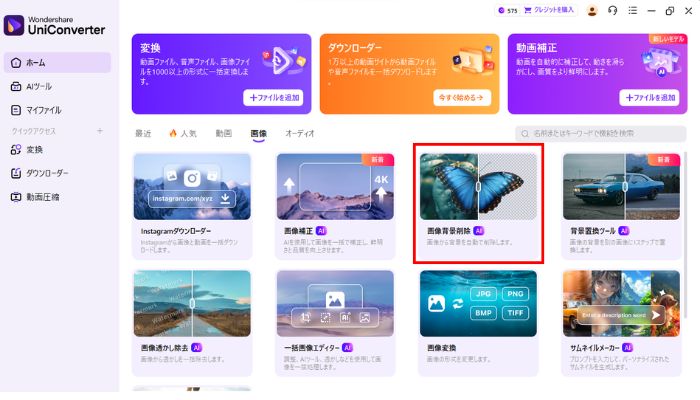Open the 画像変換 thumbnail
Viewport: 700px width, 400px height.
tap(478, 304)
